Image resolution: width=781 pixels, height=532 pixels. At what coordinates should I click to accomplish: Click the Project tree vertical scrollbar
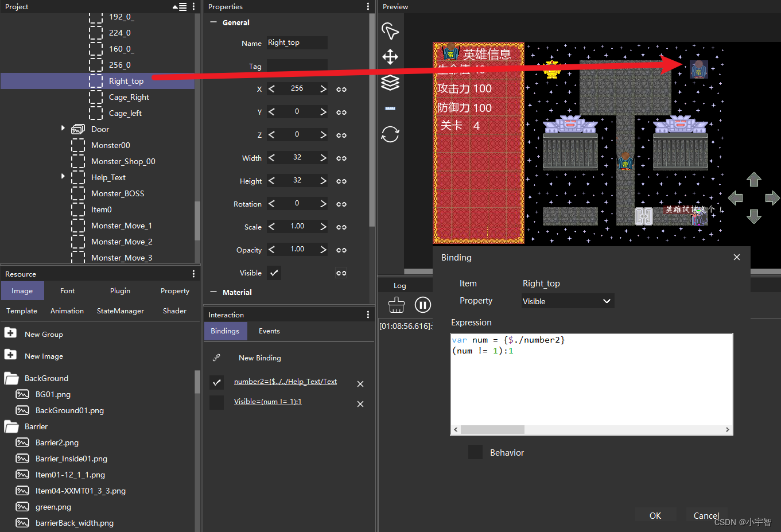pos(198,220)
